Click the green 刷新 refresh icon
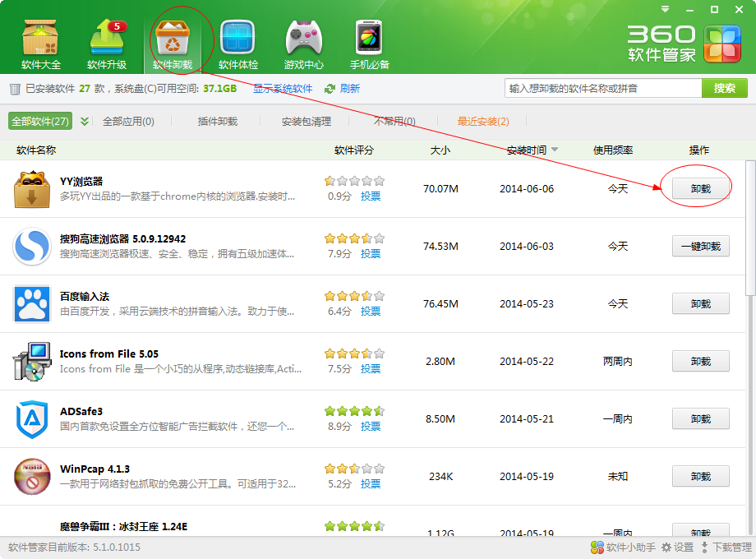This screenshot has height=559, width=756. pyautogui.click(x=330, y=89)
